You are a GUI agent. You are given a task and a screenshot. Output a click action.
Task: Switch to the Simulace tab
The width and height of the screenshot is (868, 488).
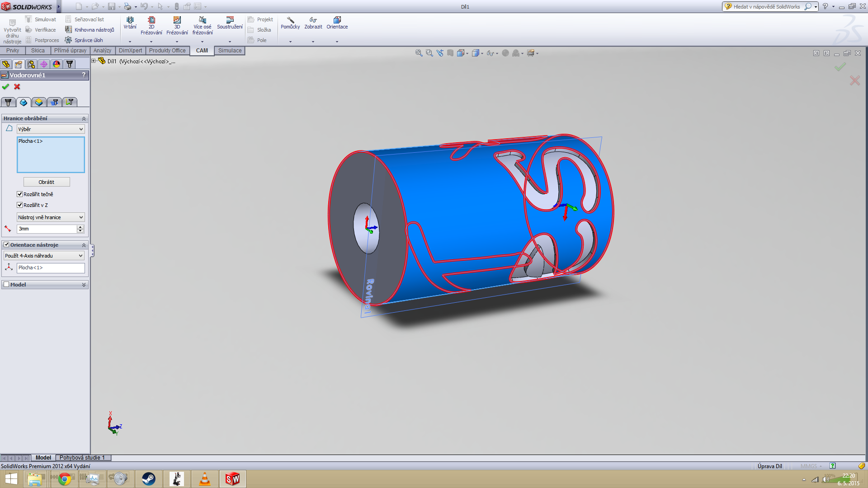pyautogui.click(x=230, y=51)
